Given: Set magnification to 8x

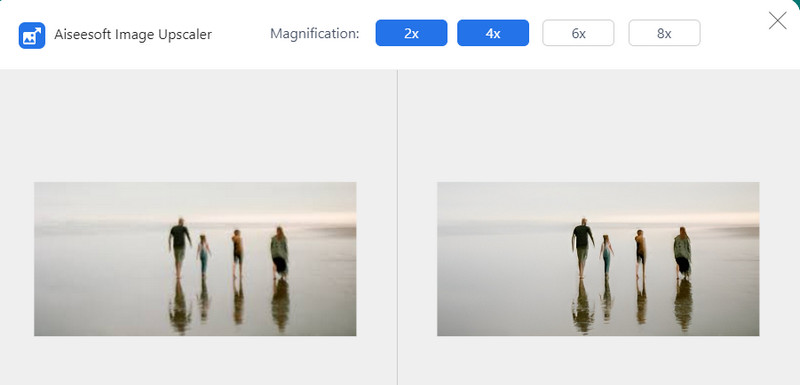Looking at the screenshot, I should click(x=664, y=33).
